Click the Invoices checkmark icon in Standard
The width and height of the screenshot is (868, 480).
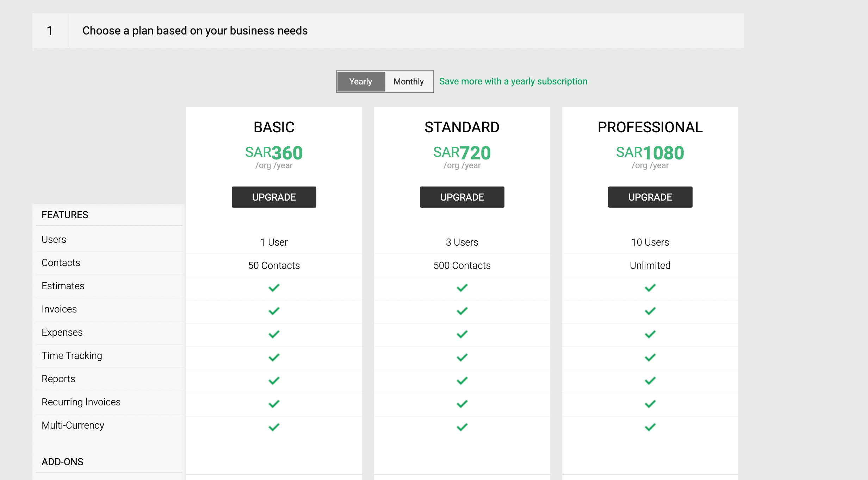(461, 310)
